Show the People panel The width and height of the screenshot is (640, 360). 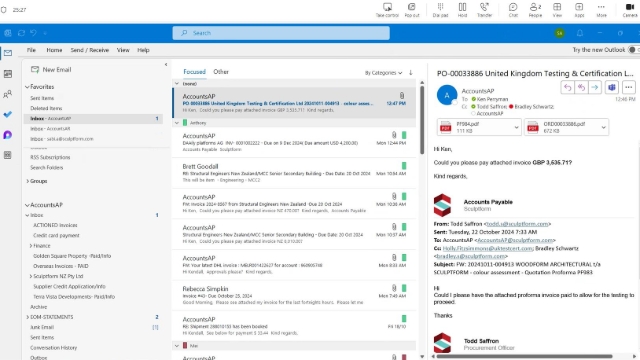[535, 7]
